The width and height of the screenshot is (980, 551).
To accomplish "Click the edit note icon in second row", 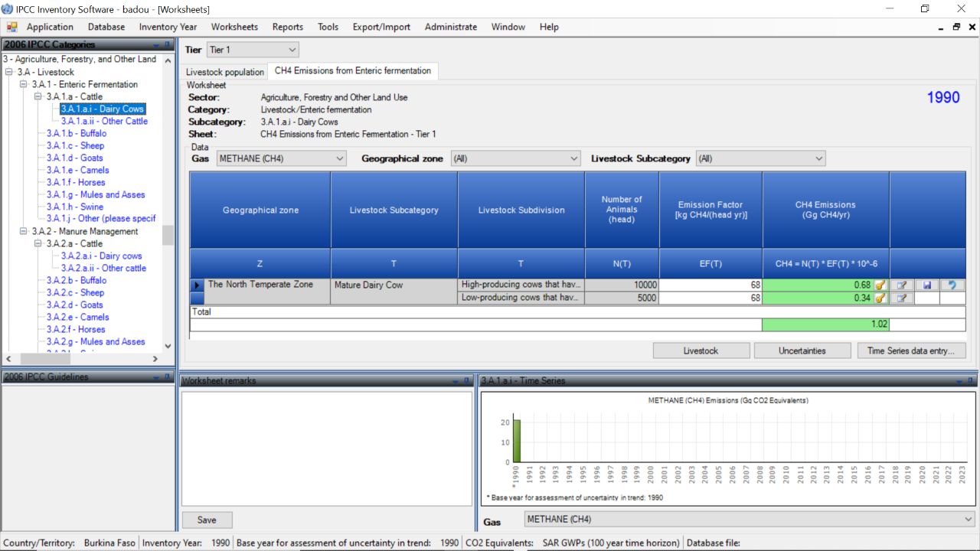I will pyautogui.click(x=902, y=298).
